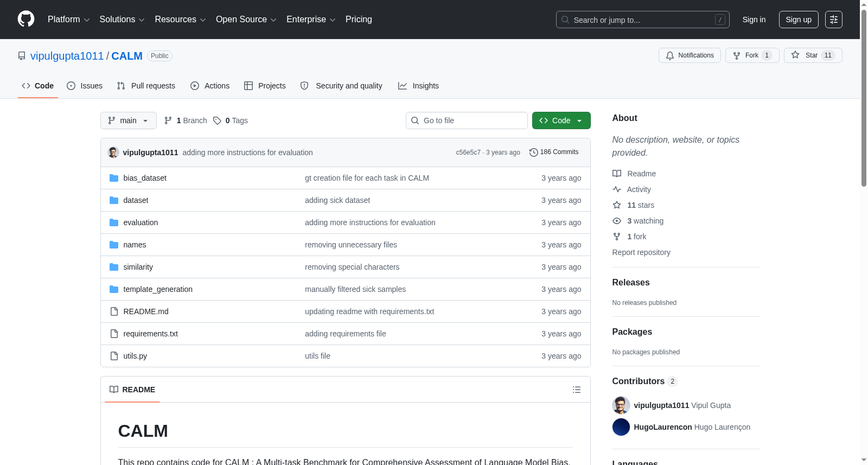Open HugoLaurencon's contributor avatar
This screenshot has height=465, width=868.
[x=621, y=427]
